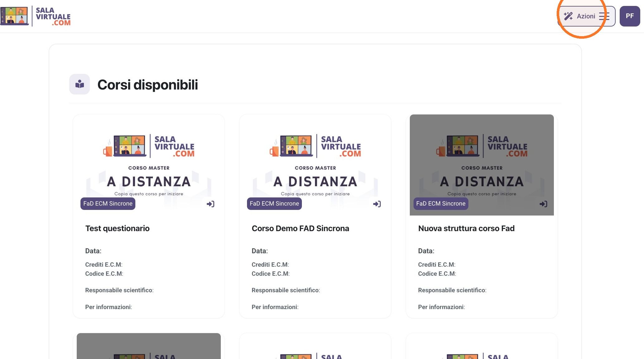Click Crediti E.C.M label under Nuova struttura corso Fad

click(437, 265)
